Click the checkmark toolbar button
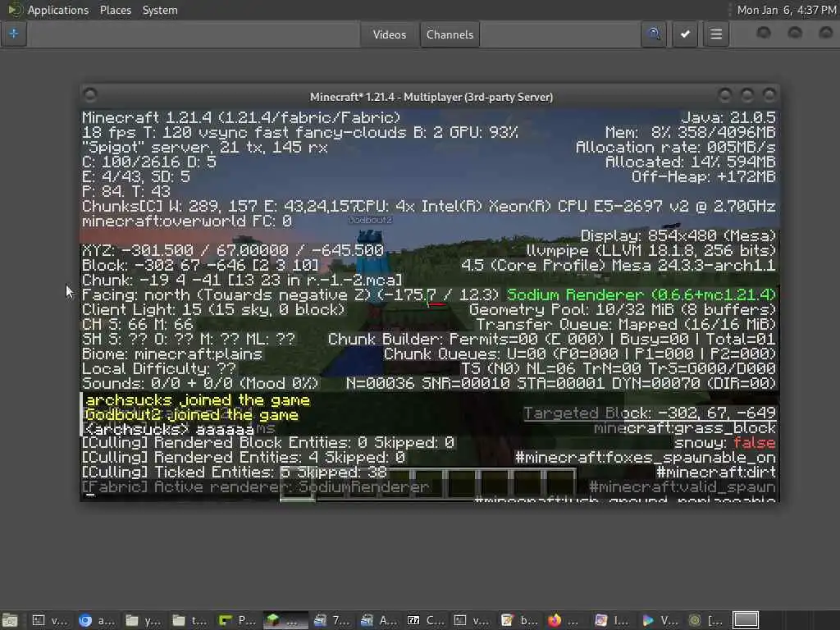 coord(685,34)
